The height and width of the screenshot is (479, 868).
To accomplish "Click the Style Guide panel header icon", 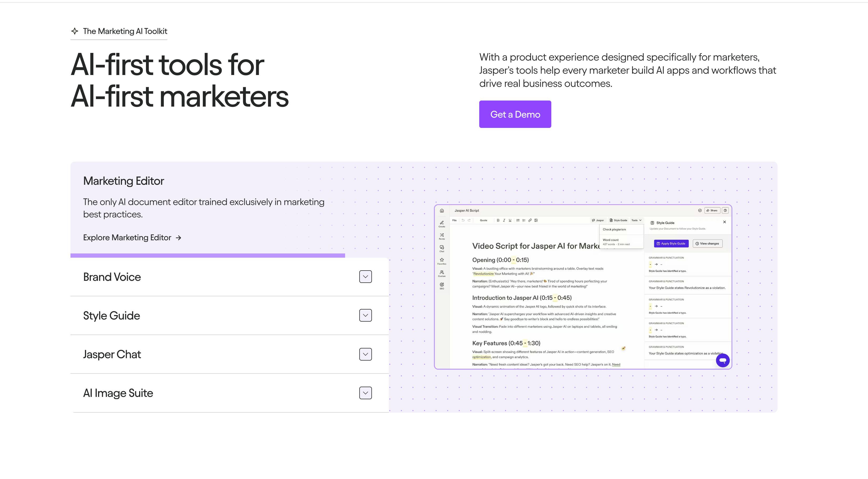I will click(652, 223).
